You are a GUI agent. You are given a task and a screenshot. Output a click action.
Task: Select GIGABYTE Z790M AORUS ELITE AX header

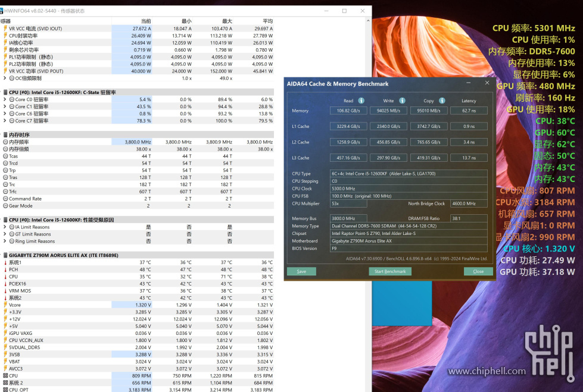137,255
